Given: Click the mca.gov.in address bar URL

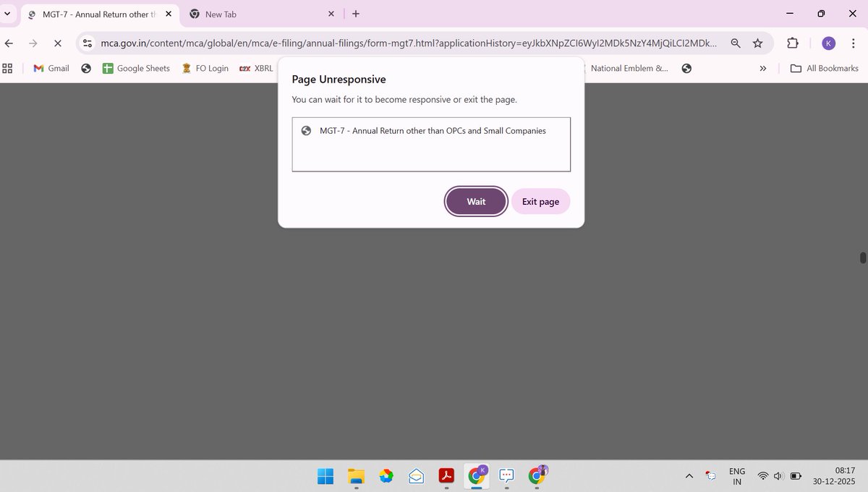Looking at the screenshot, I should coord(409,43).
